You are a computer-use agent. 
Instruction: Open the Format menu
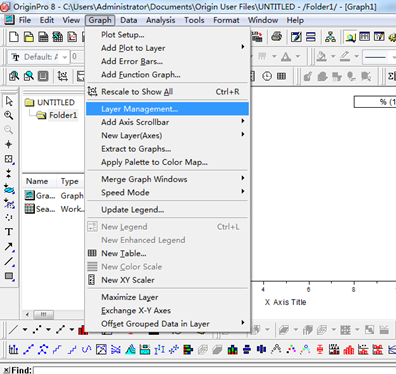click(x=226, y=20)
